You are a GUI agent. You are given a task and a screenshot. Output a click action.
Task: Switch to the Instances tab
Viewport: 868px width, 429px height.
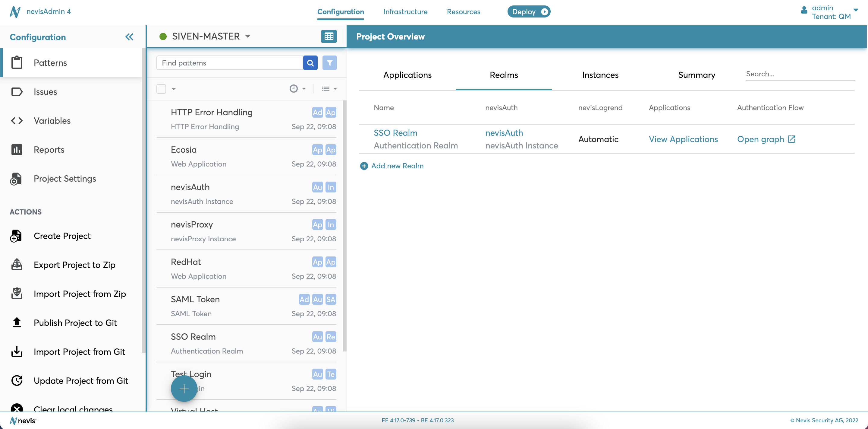600,75
